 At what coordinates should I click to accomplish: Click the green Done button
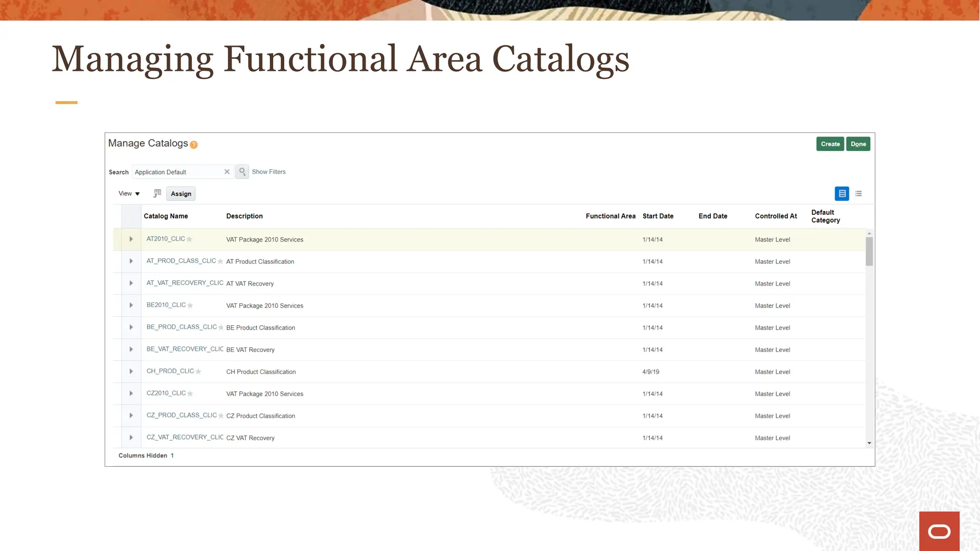858,144
